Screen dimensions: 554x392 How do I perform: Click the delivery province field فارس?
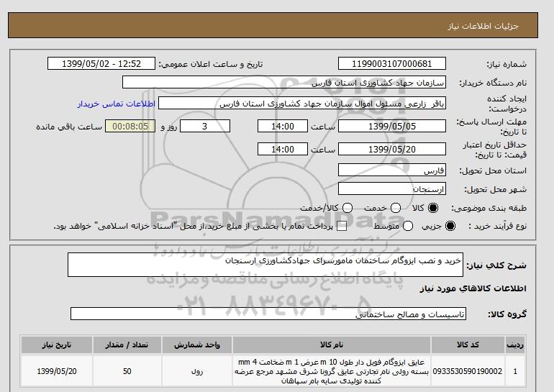392,170
